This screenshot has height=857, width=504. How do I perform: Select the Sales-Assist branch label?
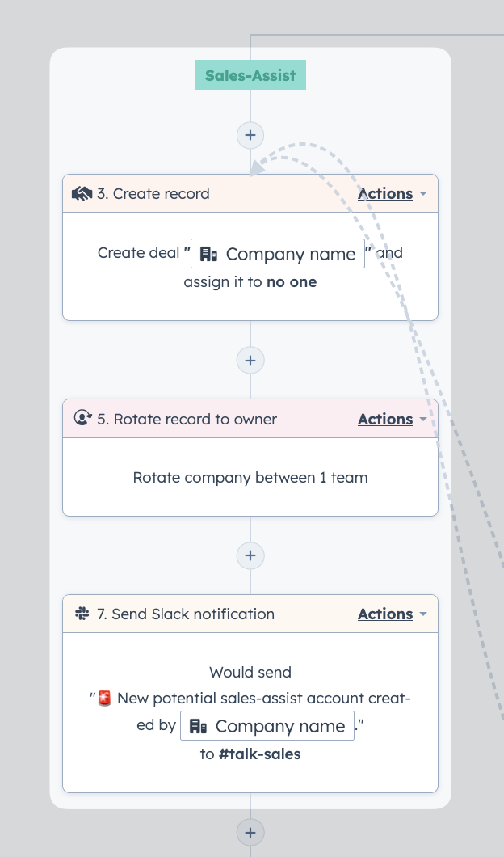click(250, 75)
